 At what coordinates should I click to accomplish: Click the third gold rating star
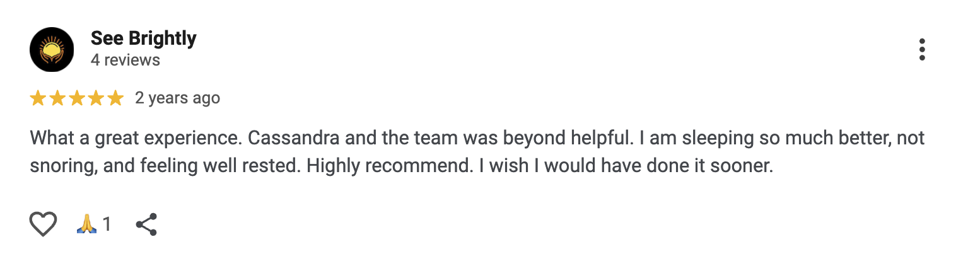[x=76, y=98]
